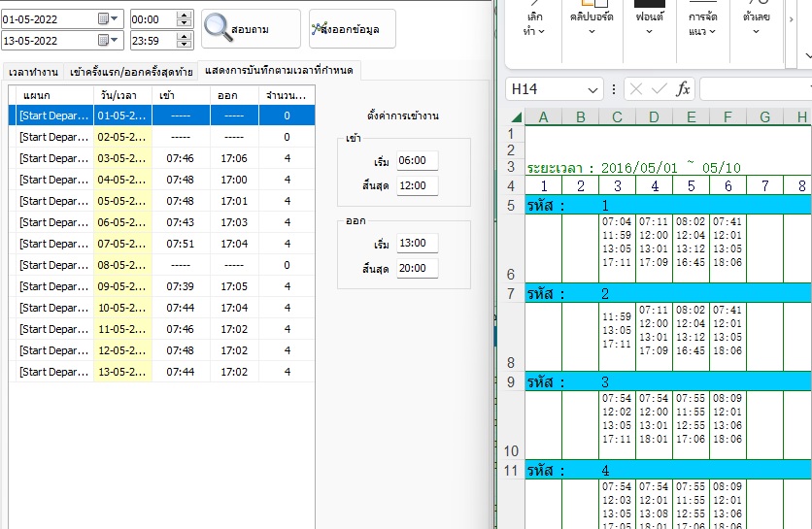Click check-in time 07:51 in the 07-05 row
Image resolution: width=812 pixels, height=529 pixels.
(x=181, y=244)
